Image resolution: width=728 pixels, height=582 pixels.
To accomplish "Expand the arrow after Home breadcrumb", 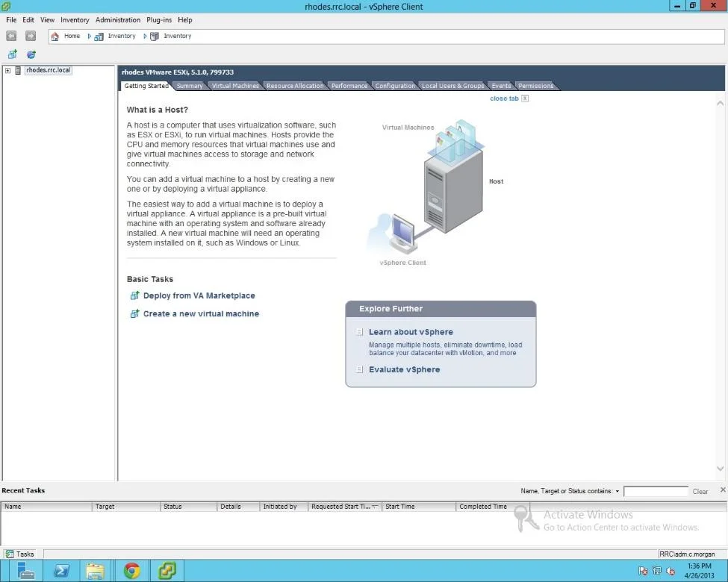I will click(89, 37).
